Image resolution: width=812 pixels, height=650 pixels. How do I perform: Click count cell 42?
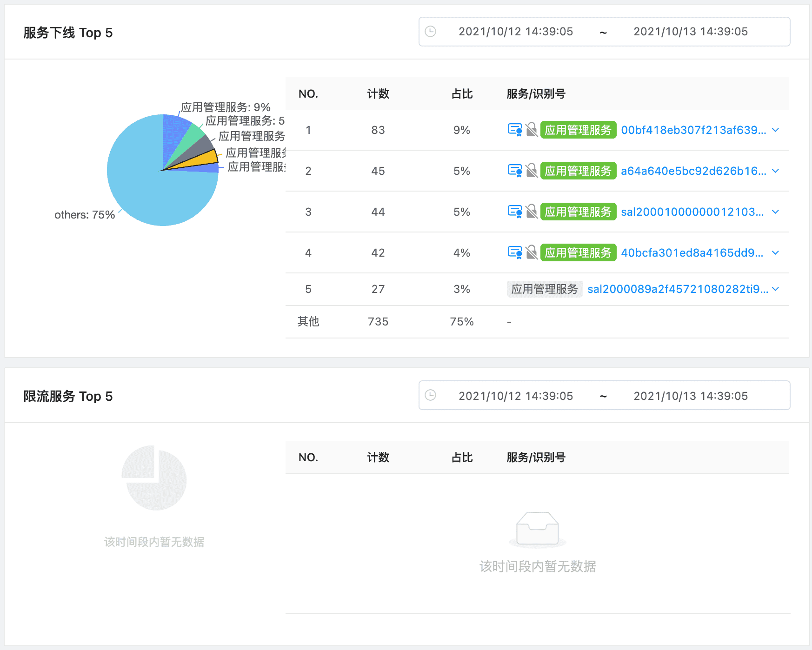point(378,253)
